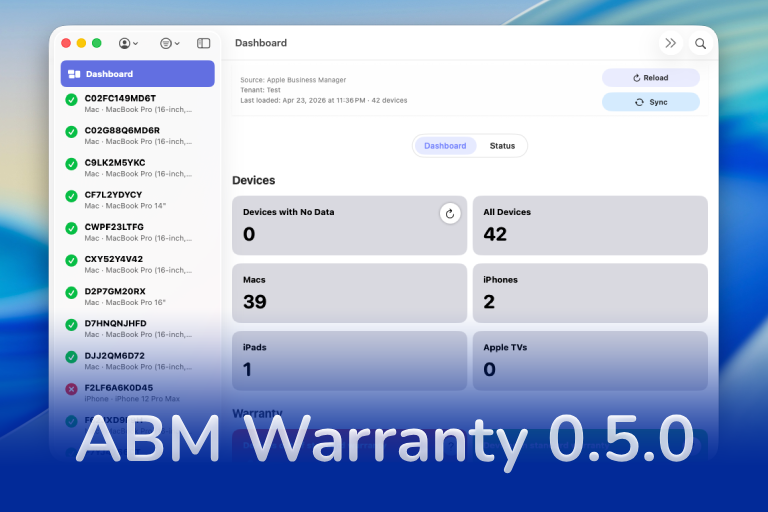This screenshot has height=512, width=768.
Task: Click the Last loaded timestamp text
Action: click(323, 100)
